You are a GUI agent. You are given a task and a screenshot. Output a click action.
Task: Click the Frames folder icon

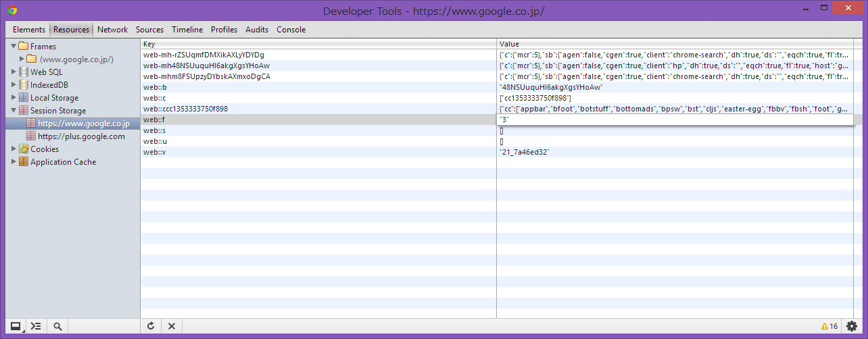click(24, 47)
